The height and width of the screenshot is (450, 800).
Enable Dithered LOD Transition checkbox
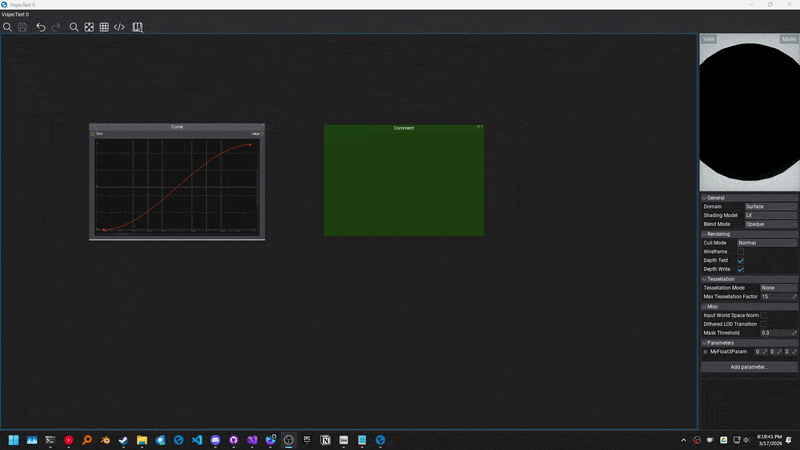[764, 324]
